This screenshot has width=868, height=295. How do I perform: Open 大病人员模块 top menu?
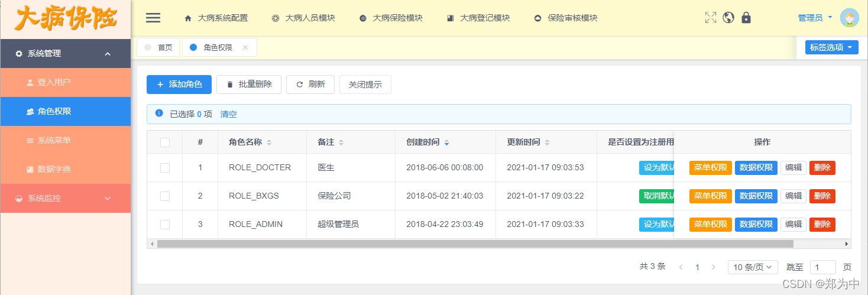[303, 18]
